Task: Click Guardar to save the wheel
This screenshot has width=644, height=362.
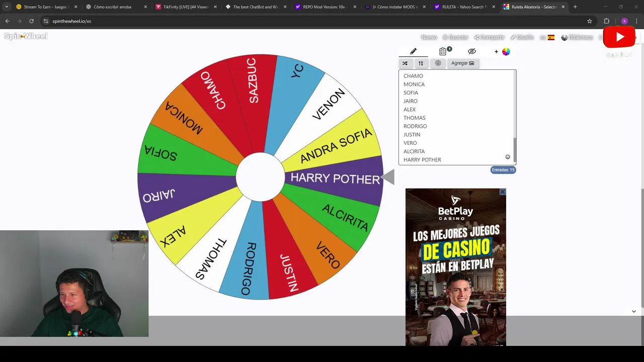Action: [x=455, y=37]
